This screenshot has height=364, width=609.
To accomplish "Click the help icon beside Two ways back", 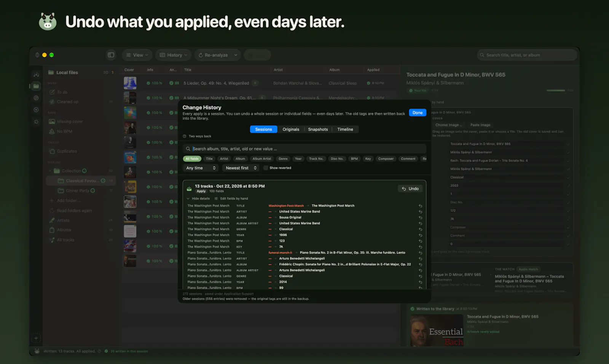I will click(185, 136).
